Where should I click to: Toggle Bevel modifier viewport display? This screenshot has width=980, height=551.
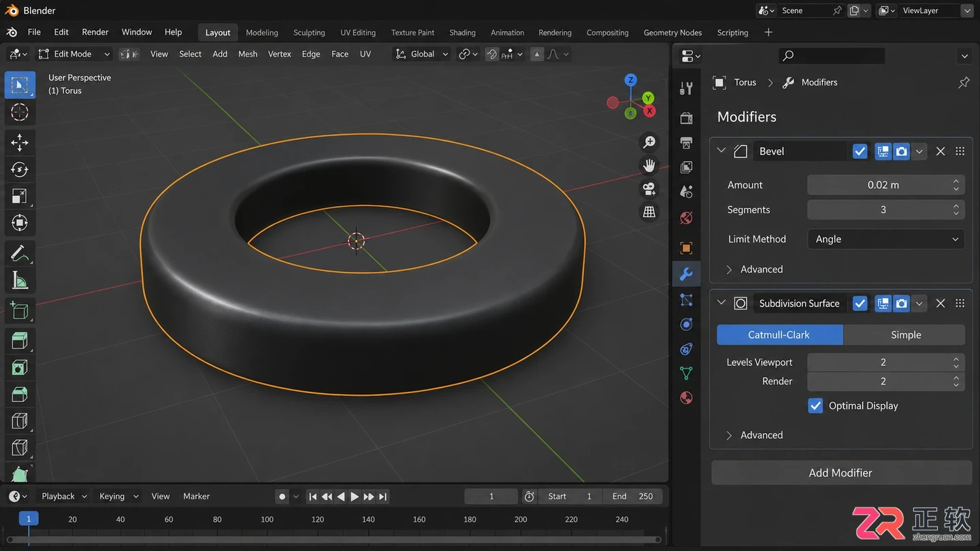pos(883,152)
